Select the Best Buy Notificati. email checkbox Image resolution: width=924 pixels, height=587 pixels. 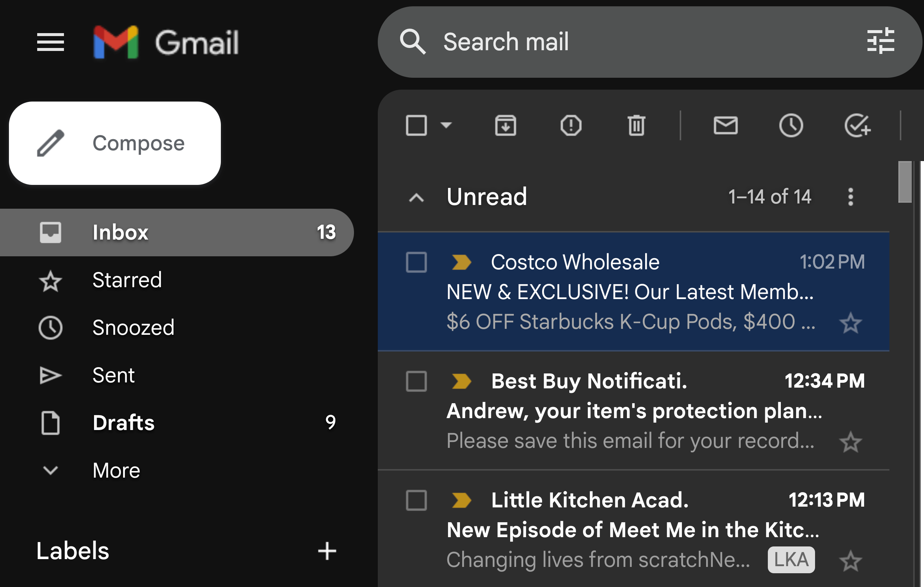point(416,382)
